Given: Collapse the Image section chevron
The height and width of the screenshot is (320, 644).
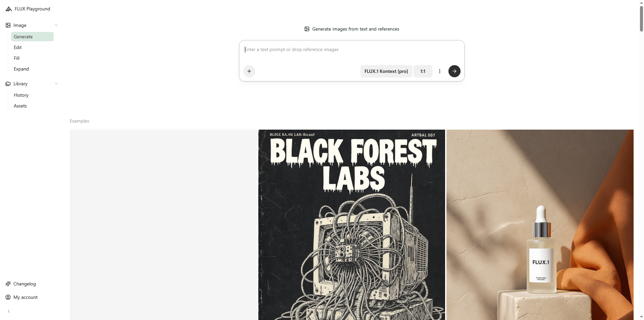Looking at the screenshot, I should pos(56,25).
